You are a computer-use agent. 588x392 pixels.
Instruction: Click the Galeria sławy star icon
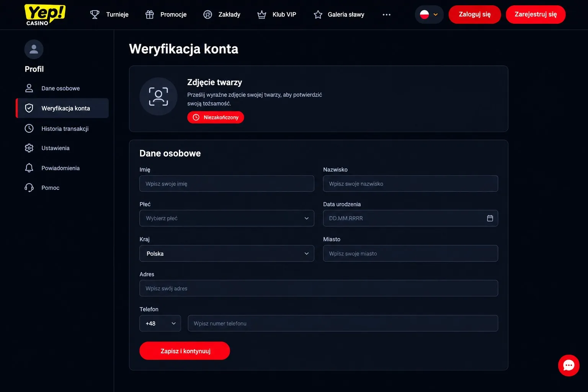(x=318, y=15)
